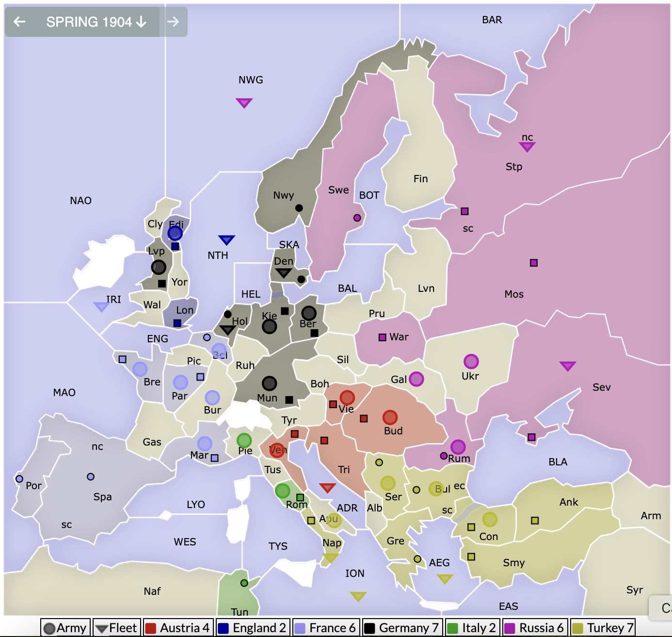
Task: Select the German fleet in Denmark
Action: pos(283,273)
